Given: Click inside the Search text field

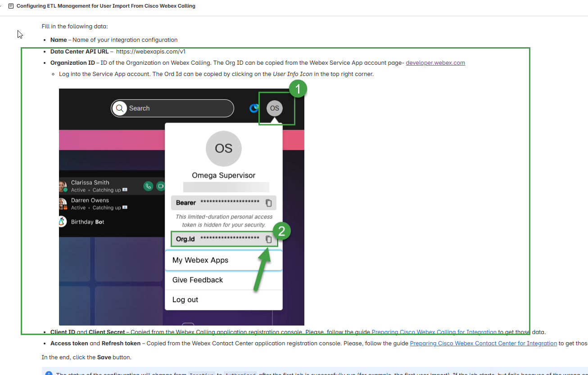Looking at the screenshot, I should pos(180,108).
